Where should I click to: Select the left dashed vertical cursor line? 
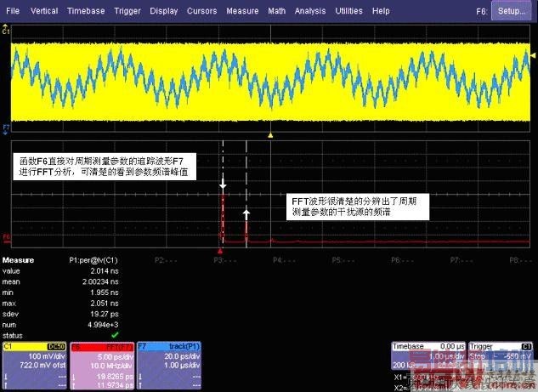pos(223,194)
